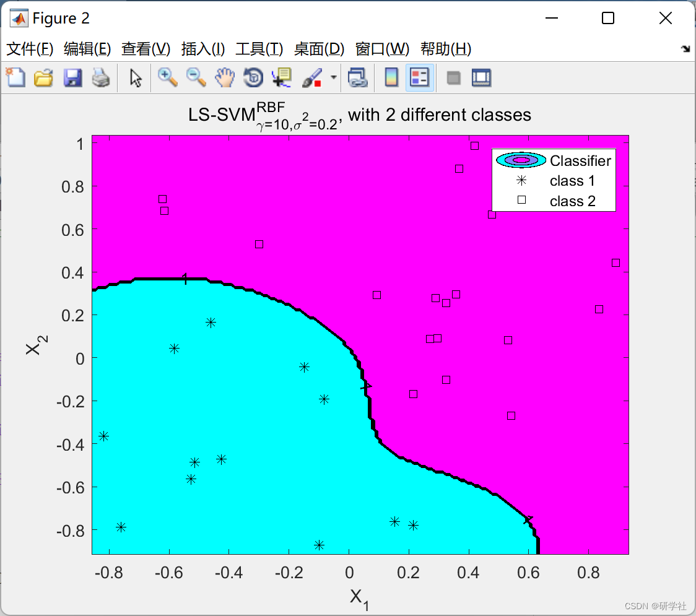Toggle the Show Plot Tools icon
This screenshot has height=616, width=696.
coord(482,77)
